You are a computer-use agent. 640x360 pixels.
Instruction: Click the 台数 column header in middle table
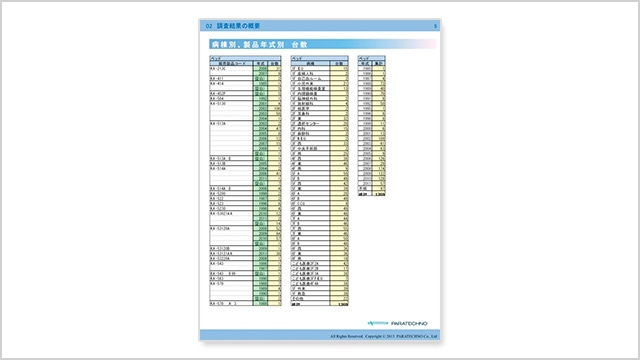pos(339,63)
